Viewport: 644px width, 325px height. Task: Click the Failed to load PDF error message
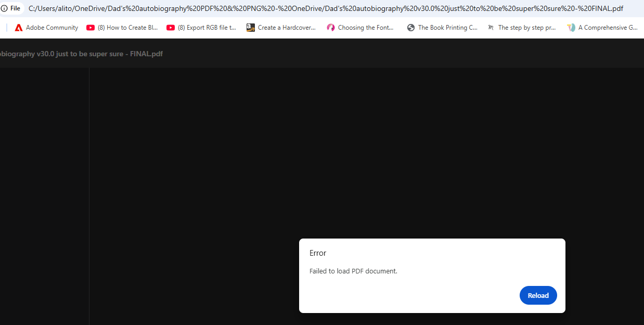353,271
